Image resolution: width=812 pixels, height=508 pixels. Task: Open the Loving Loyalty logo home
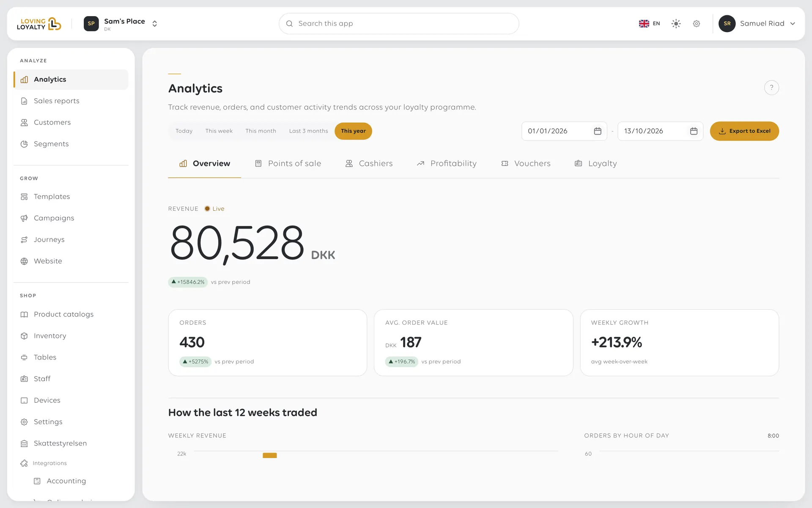(x=39, y=24)
